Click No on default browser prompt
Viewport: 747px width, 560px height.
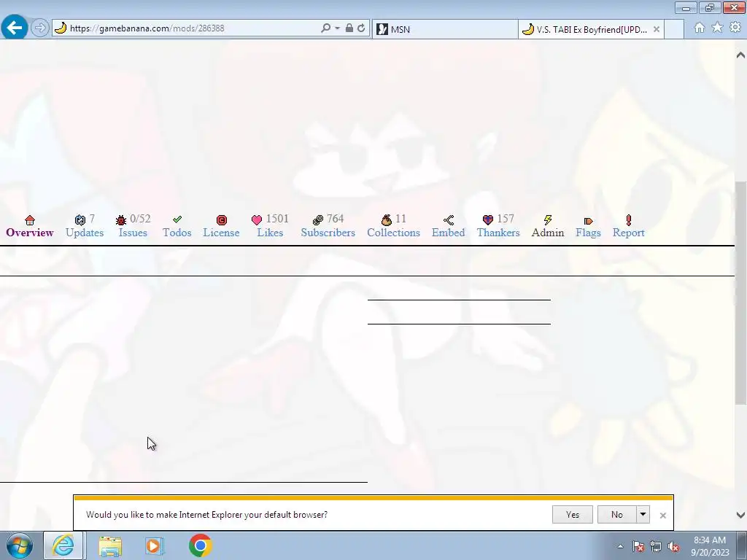coord(617,515)
